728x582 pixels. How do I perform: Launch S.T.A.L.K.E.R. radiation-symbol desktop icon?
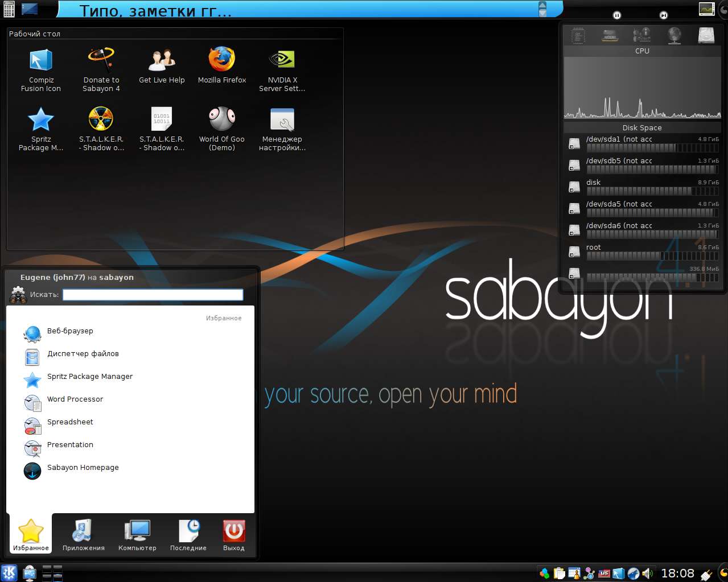(x=101, y=129)
